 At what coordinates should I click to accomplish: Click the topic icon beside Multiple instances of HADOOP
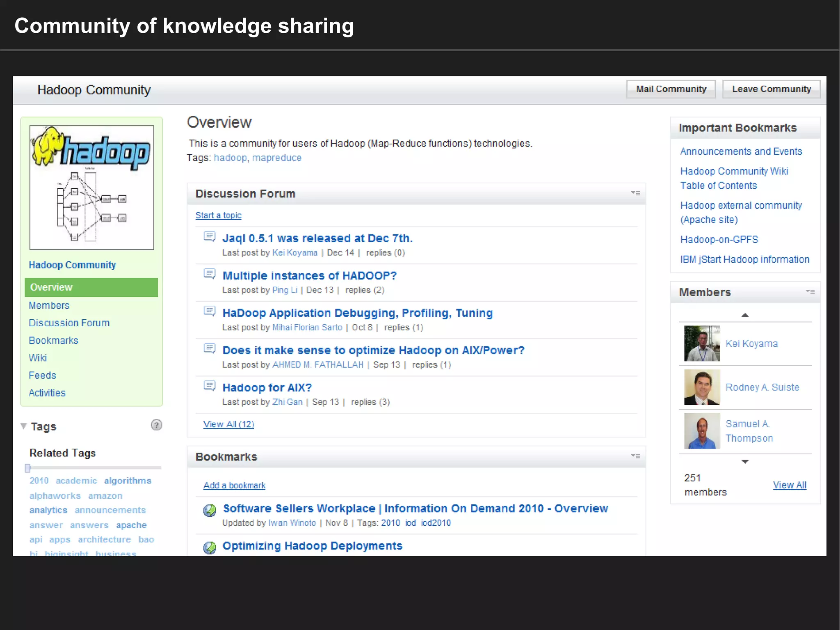[x=210, y=274]
